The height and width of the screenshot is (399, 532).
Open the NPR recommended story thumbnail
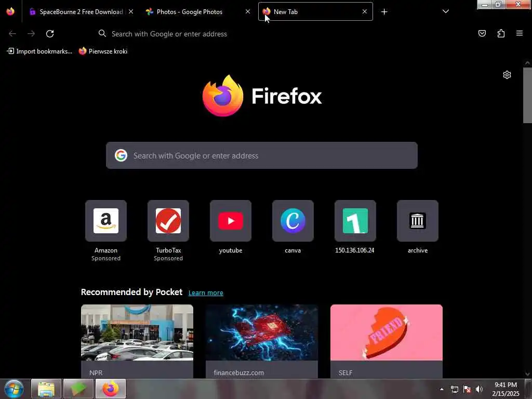click(x=137, y=332)
